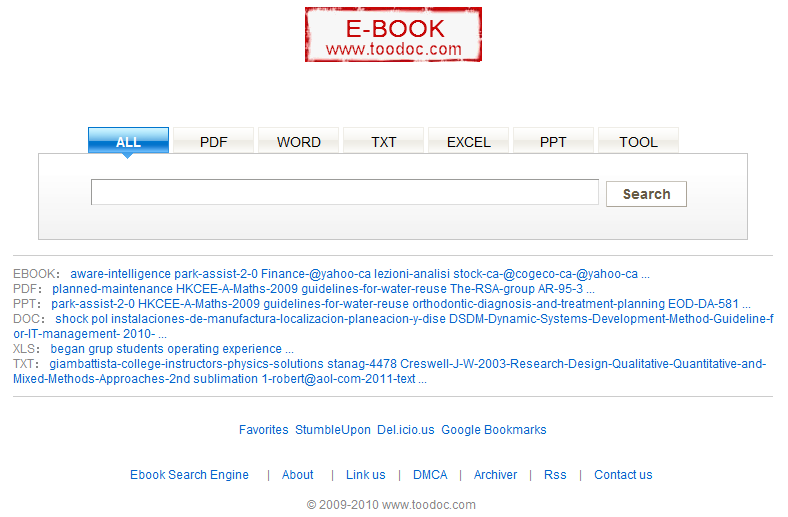
Task: Open the Contact us page
Action: point(623,475)
